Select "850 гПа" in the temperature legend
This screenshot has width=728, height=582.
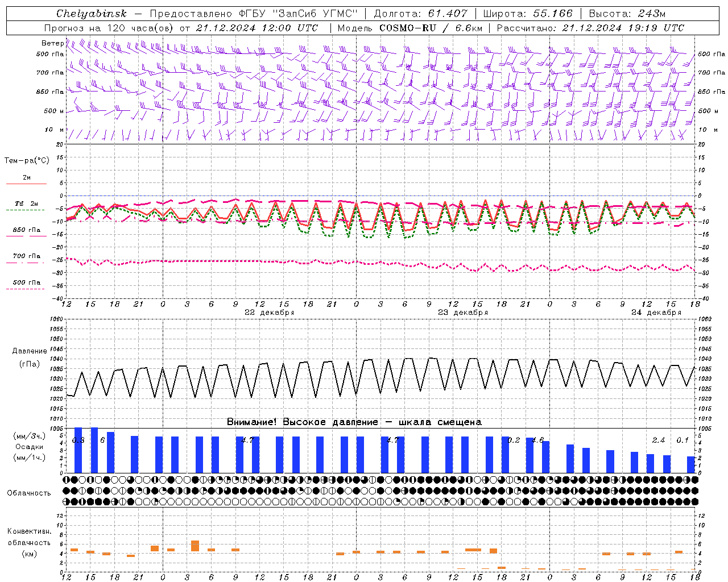27,230
